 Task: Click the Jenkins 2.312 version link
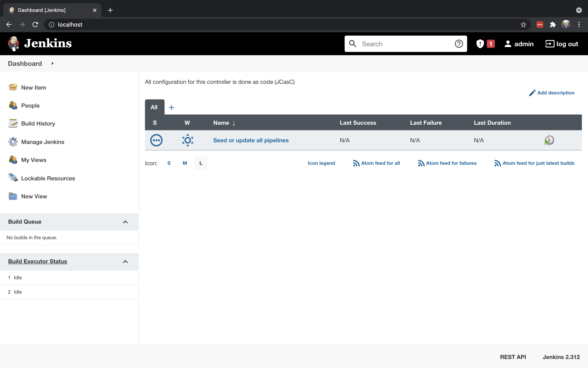coord(561,357)
